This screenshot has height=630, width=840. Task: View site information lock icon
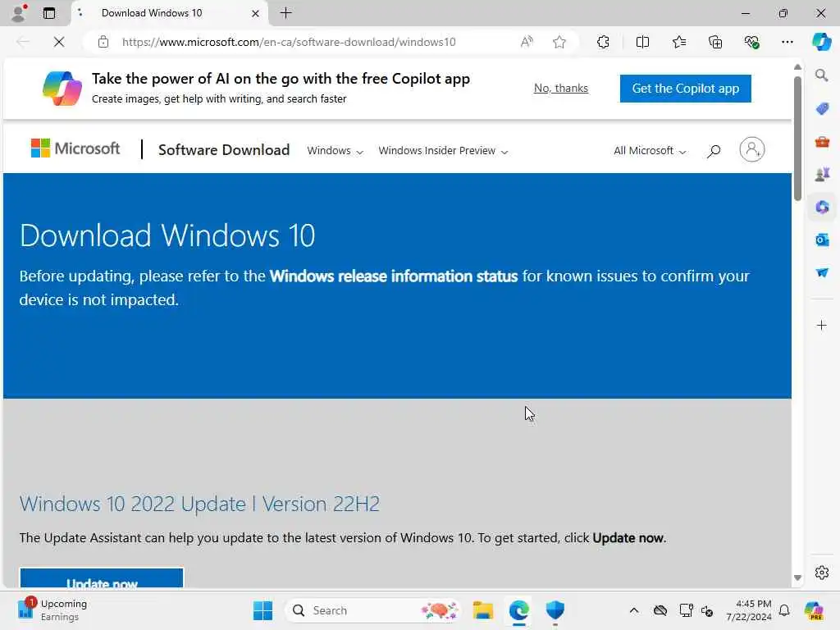tap(103, 42)
